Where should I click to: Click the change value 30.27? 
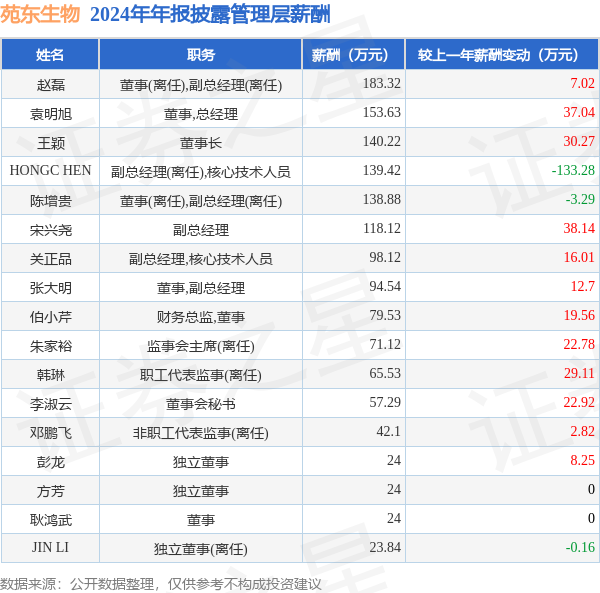[x=579, y=141]
